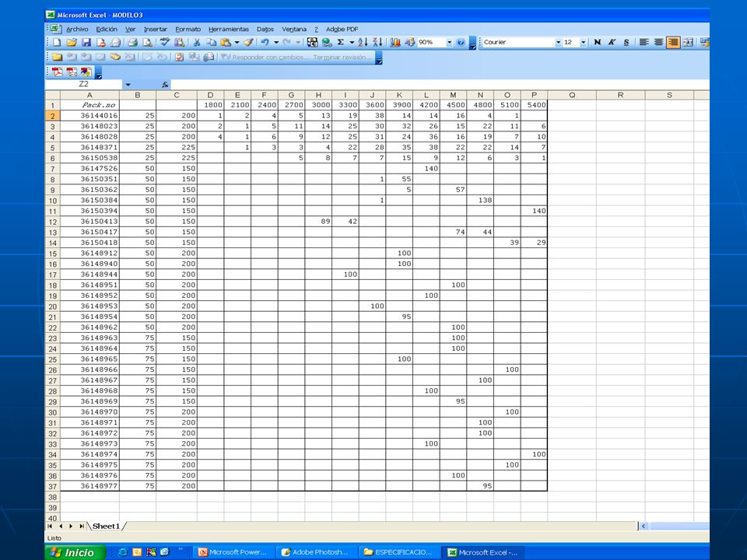
Task: Print the sheet with the printer icon
Action: (132, 42)
